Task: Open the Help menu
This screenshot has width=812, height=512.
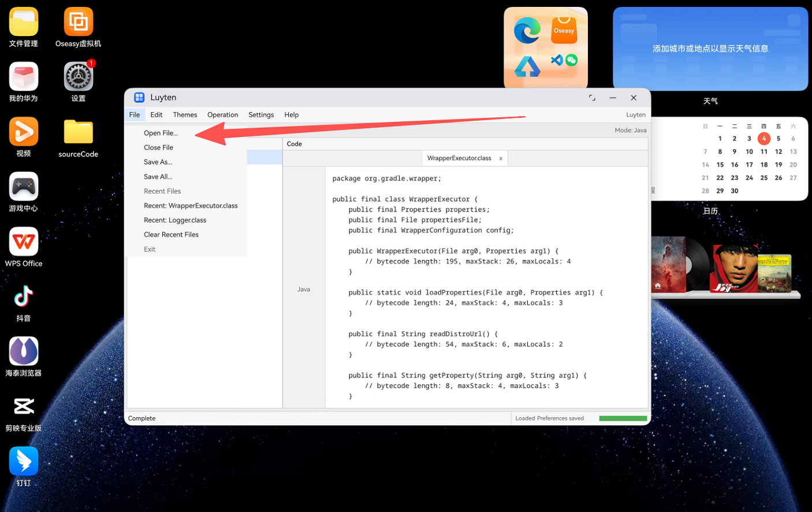Action: [x=292, y=115]
